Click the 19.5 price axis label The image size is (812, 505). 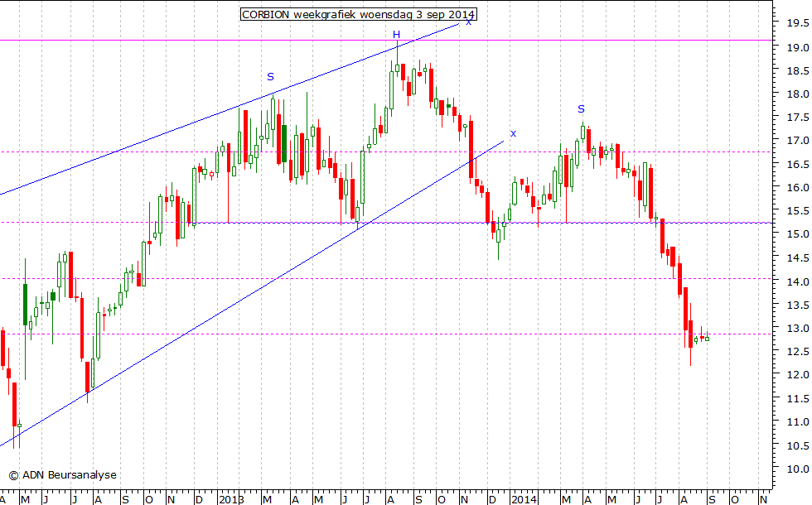point(798,23)
